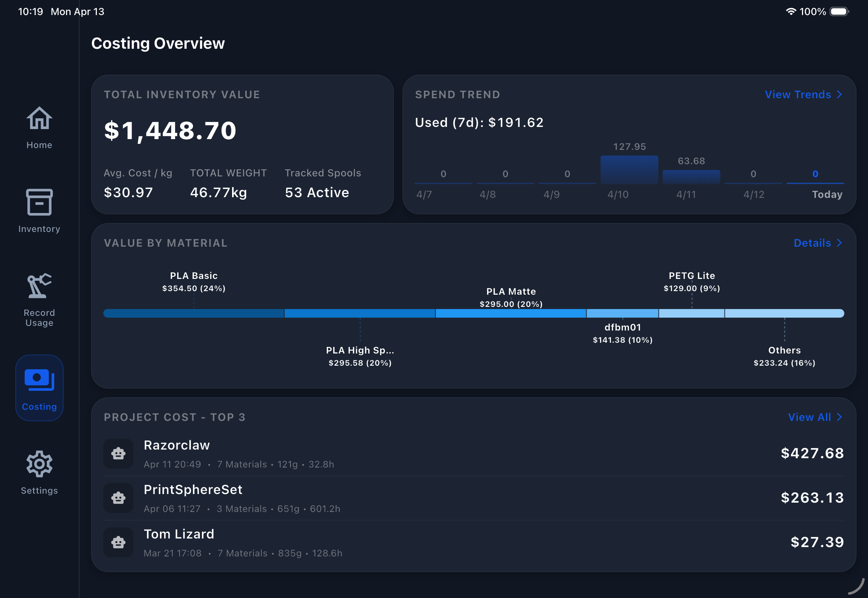This screenshot has height=598, width=868.
Task: Open View Trends chevron in Spend Trend
Action: point(839,94)
